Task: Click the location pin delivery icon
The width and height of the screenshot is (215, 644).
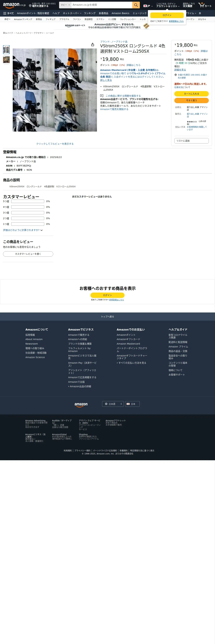Action: (30, 6)
